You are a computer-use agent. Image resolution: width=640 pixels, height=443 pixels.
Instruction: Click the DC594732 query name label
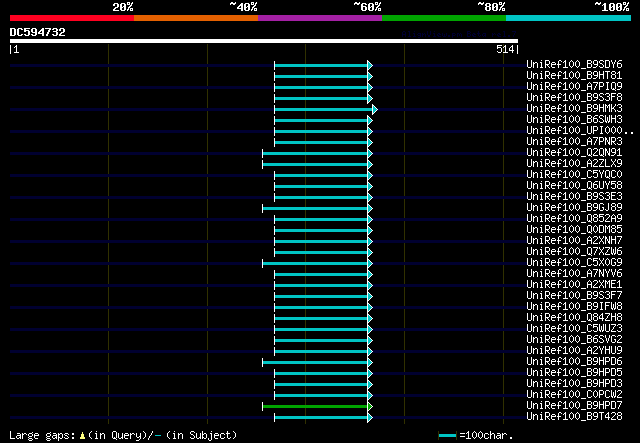click(38, 32)
